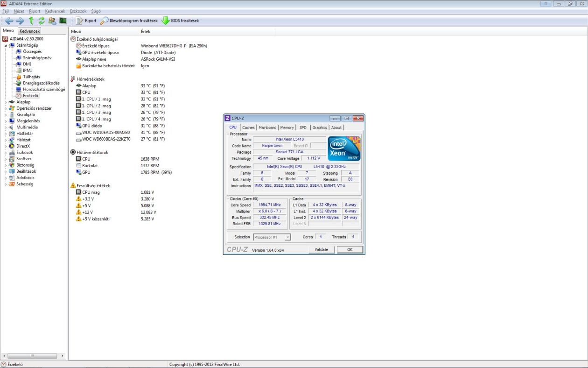The height and width of the screenshot is (368, 588).
Task: Collapse the Számítógép tree node
Action: click(6, 45)
